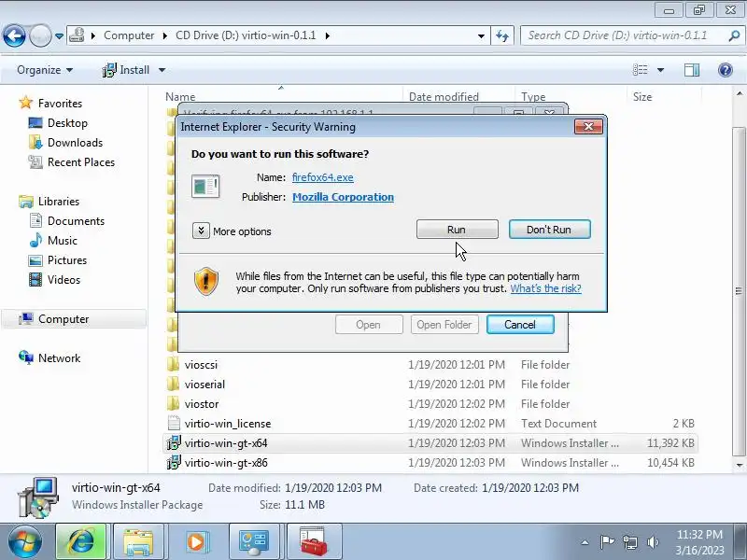The width and height of the screenshot is (747, 560).
Task: Open Music library in navigation pane
Action: click(62, 241)
